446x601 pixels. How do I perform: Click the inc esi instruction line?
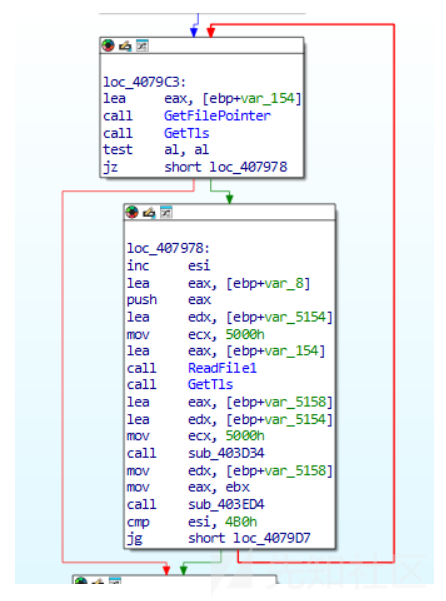169,265
